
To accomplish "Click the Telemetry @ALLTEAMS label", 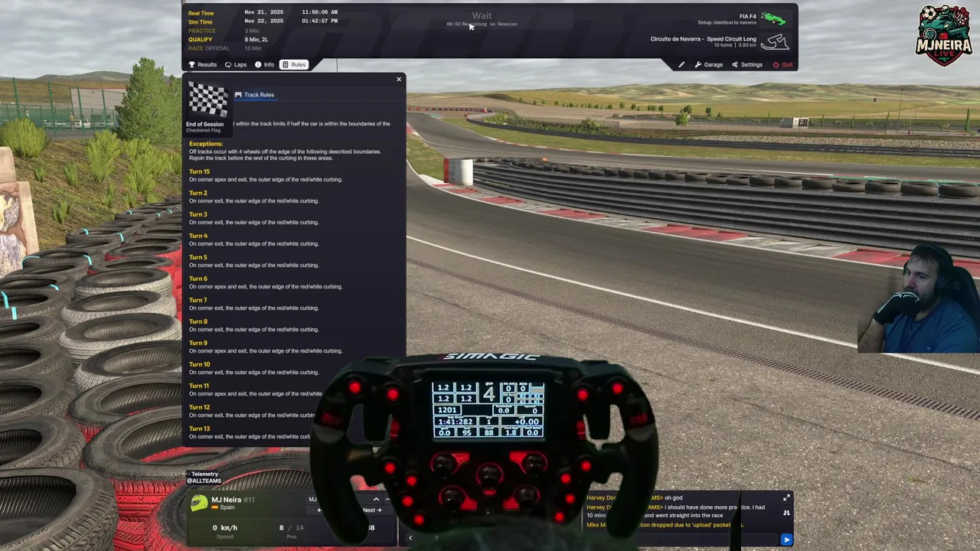I will [204, 478].
